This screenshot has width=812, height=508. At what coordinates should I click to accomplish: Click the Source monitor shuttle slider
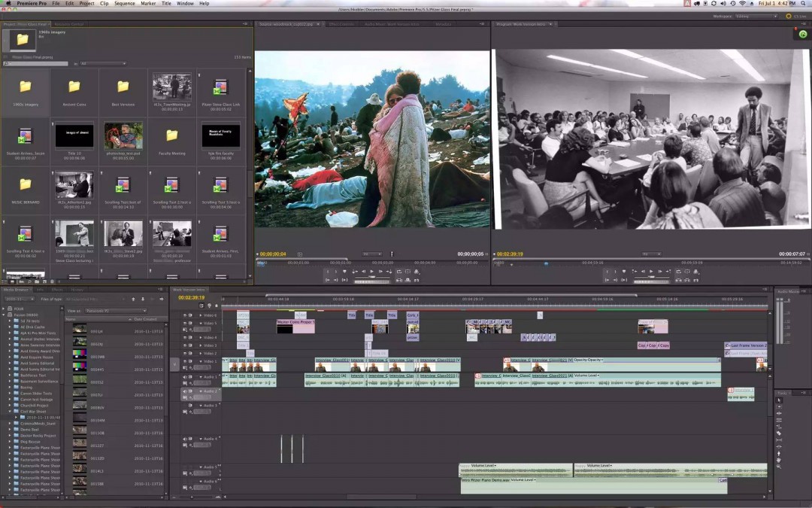click(372, 277)
